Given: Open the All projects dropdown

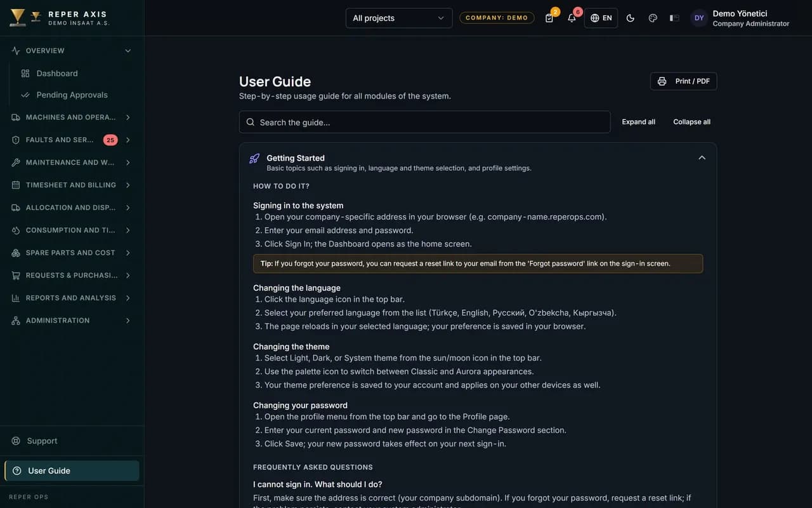Looking at the screenshot, I should pos(399,18).
